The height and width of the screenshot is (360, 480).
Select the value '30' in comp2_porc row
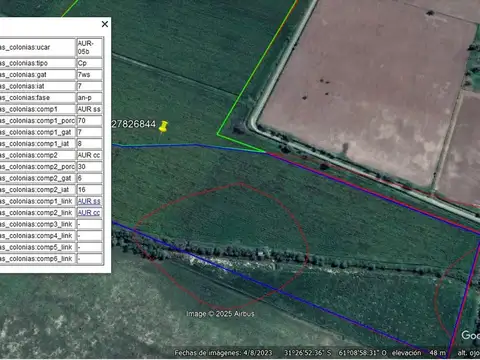pos(82,167)
